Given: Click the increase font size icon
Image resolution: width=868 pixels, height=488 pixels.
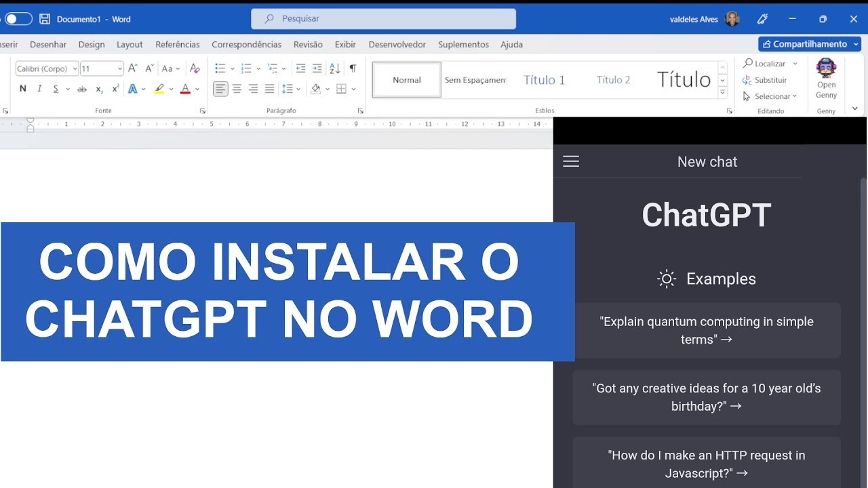Looking at the screenshot, I should tap(133, 68).
